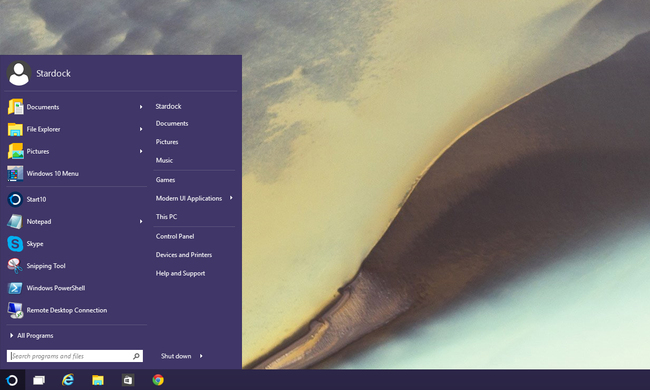Click the Start button on the taskbar

click(x=12, y=380)
